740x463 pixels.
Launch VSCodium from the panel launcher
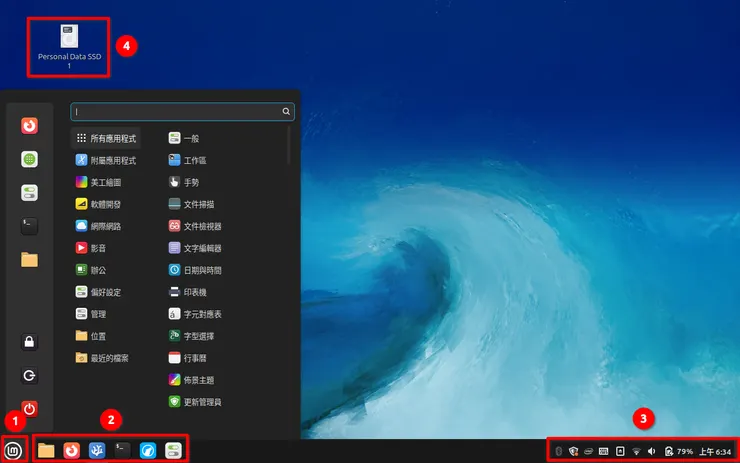coord(97,451)
